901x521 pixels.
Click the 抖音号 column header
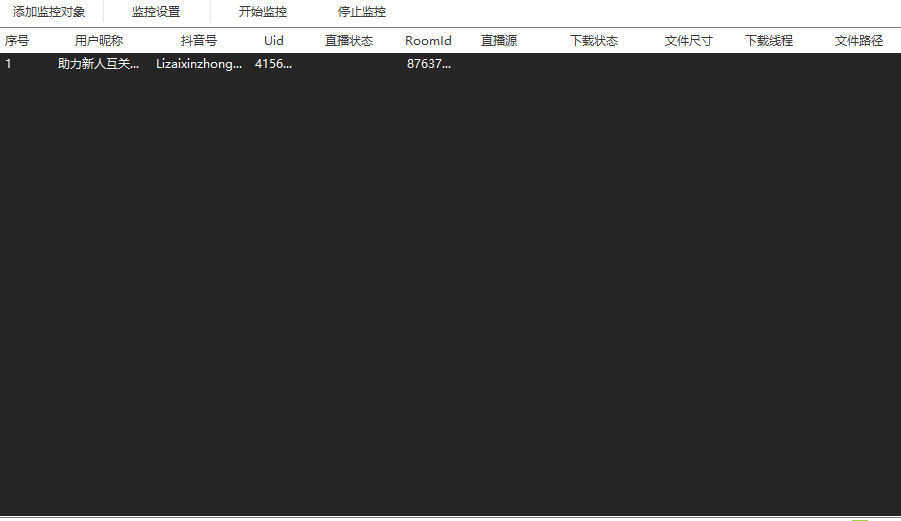[199, 41]
